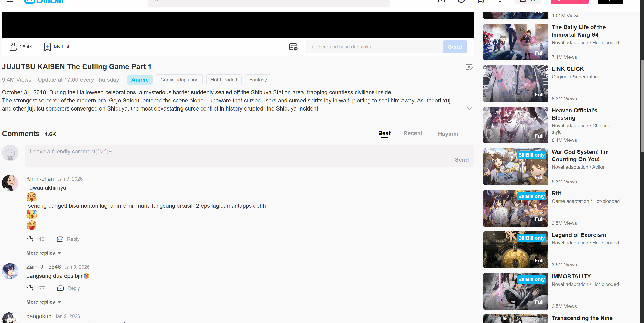
Task: Open The Daily Life of the Immortal King S4 thumbnail
Action: (516, 42)
